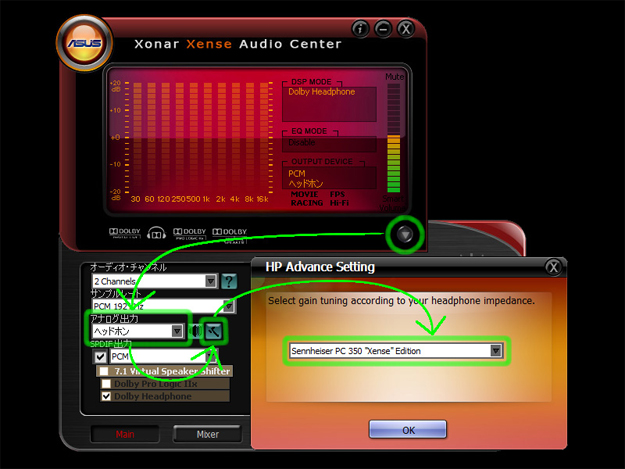Adjust the master volume level meter
This screenshot has width=625, height=469.
[x=394, y=138]
